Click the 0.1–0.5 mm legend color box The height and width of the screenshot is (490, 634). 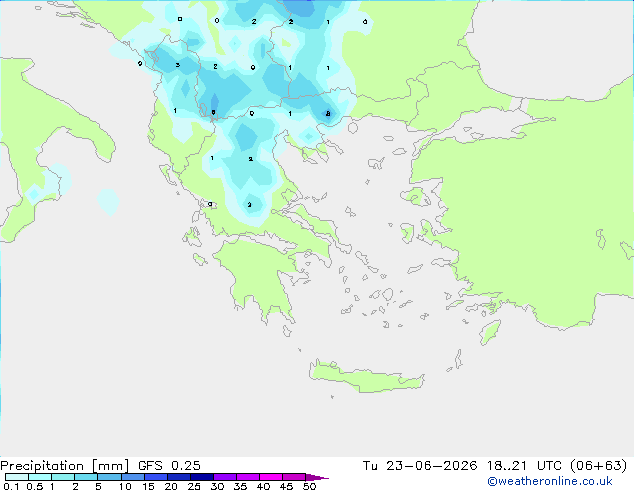(x=17, y=477)
